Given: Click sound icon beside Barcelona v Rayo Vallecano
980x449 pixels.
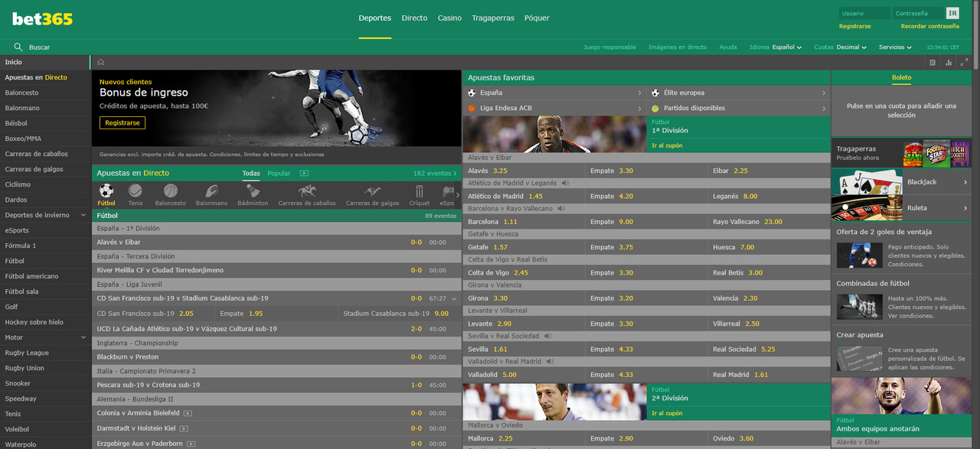Looking at the screenshot, I should (561, 208).
